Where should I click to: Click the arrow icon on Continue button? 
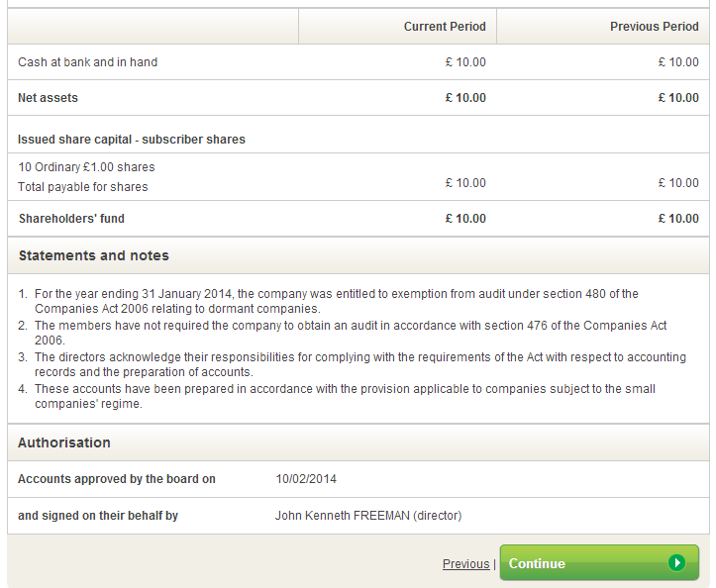click(x=676, y=563)
